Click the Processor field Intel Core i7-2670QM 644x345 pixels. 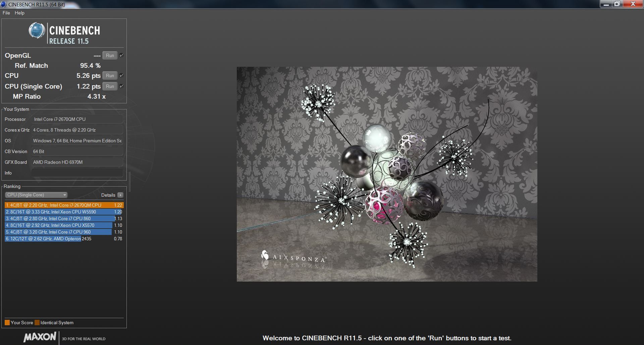tap(77, 119)
